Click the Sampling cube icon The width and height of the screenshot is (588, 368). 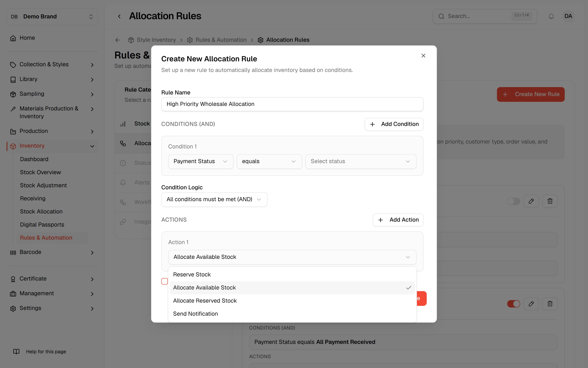pyautogui.click(x=13, y=94)
